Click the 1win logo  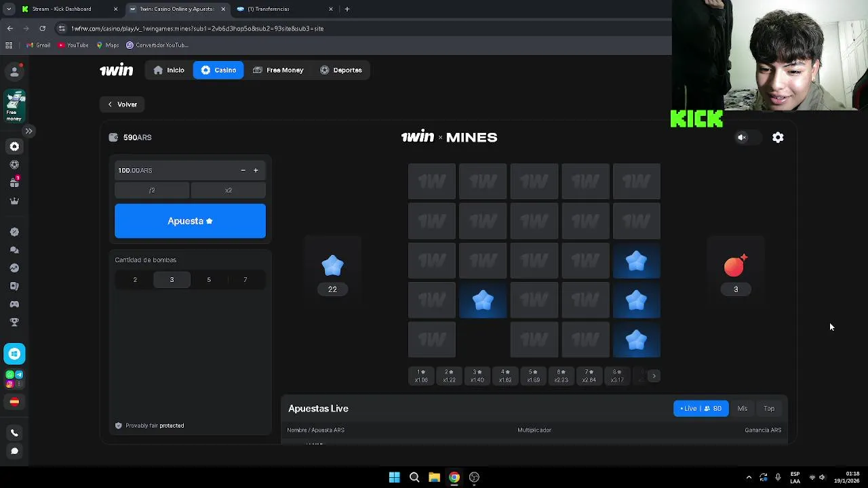pos(116,70)
